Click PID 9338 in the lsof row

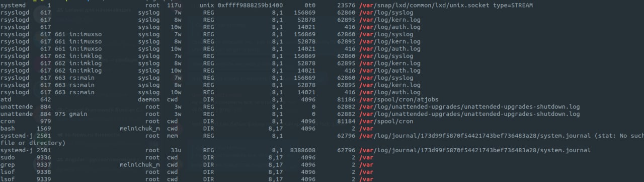(x=44, y=172)
